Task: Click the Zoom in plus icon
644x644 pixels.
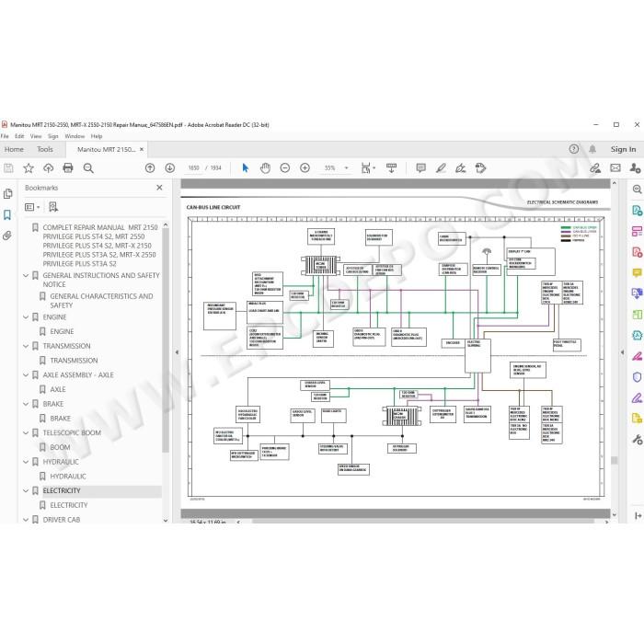Action: [305, 167]
